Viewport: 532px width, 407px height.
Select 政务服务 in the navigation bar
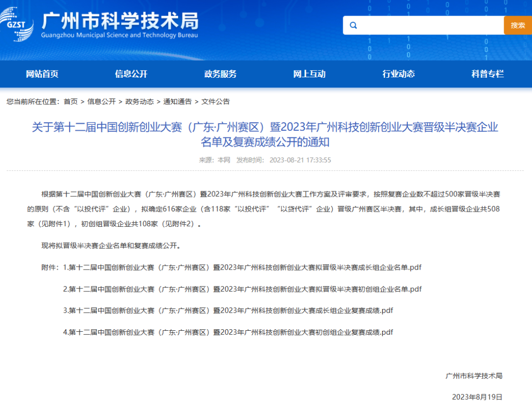(x=220, y=74)
